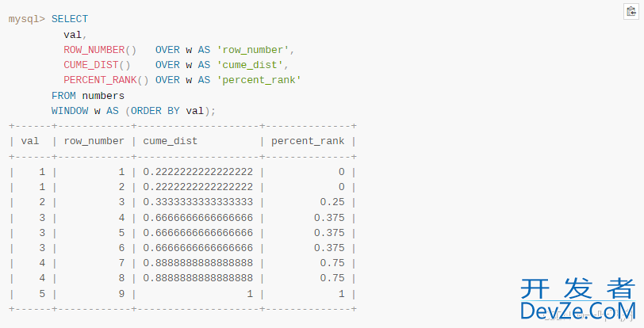The width and height of the screenshot is (644, 328).
Task: Click the DevZe.CoM watermark logo
Action: [x=578, y=300]
